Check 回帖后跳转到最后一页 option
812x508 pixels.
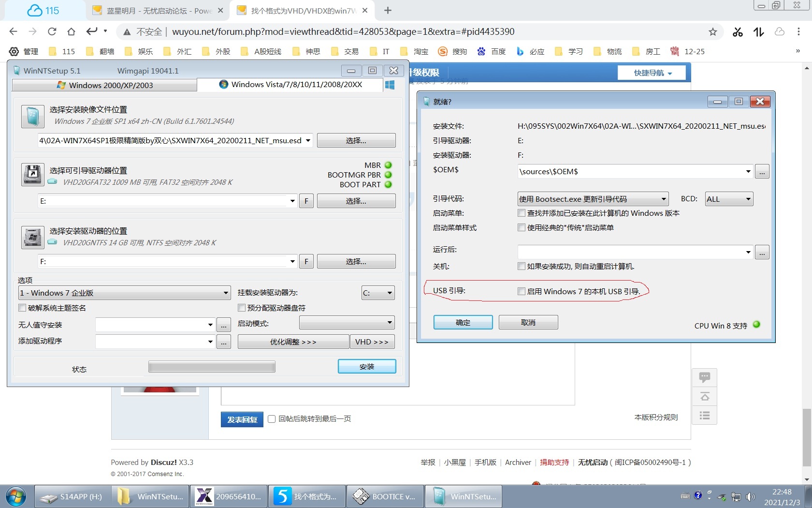pos(272,419)
